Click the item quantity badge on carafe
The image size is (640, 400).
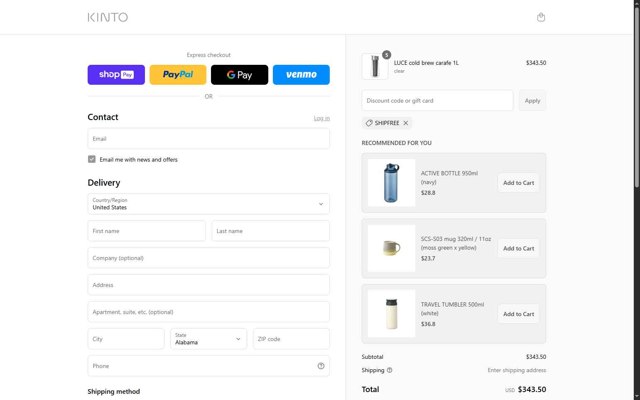(x=387, y=55)
